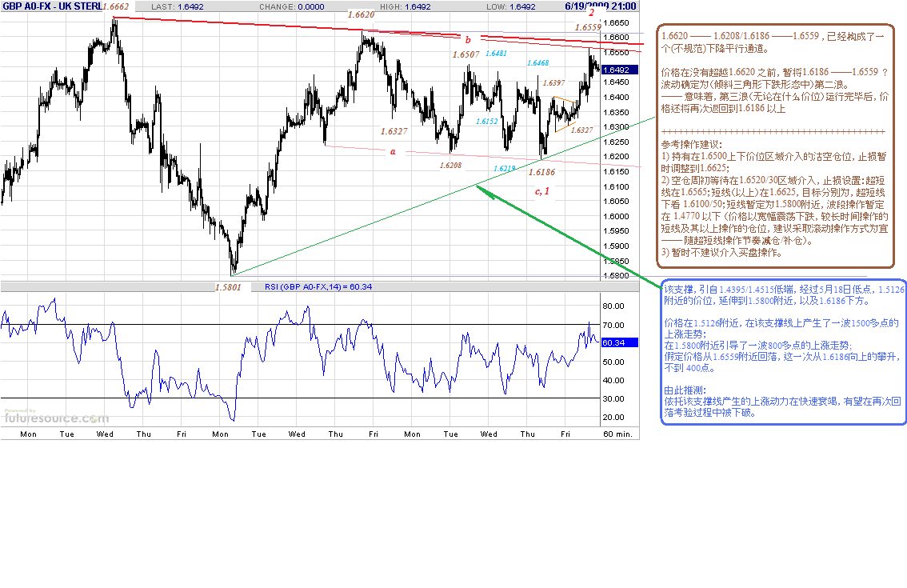Click the 1.5850 price axis label
This screenshot has height=588, width=907.
[616, 262]
